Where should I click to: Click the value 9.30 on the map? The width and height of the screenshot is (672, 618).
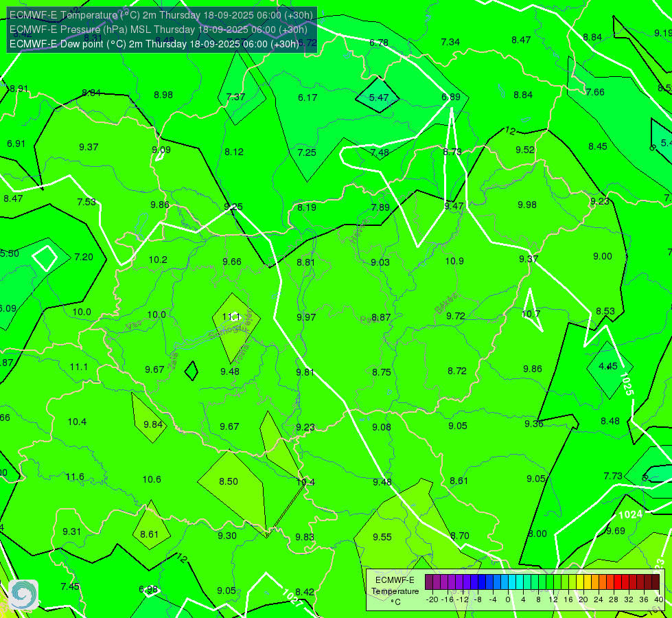coord(227,536)
